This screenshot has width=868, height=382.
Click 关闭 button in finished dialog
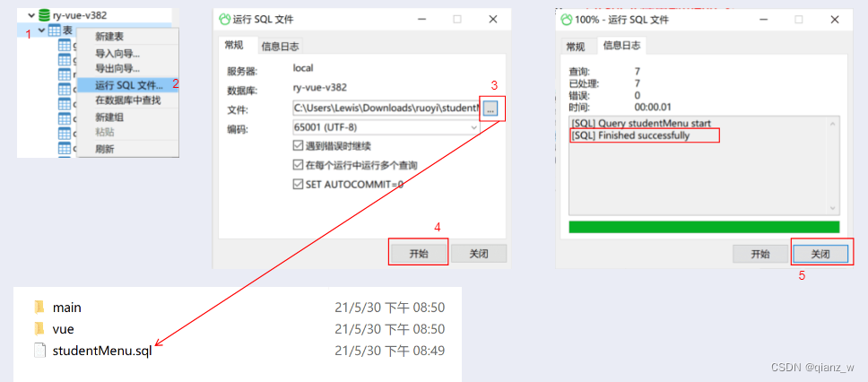[820, 254]
